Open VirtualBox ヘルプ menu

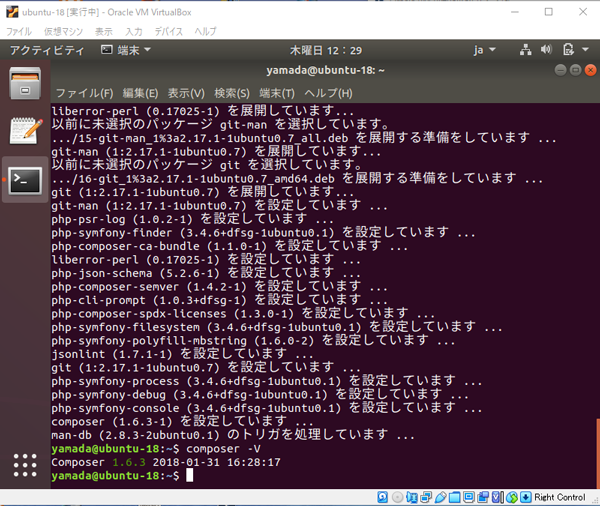[205, 31]
